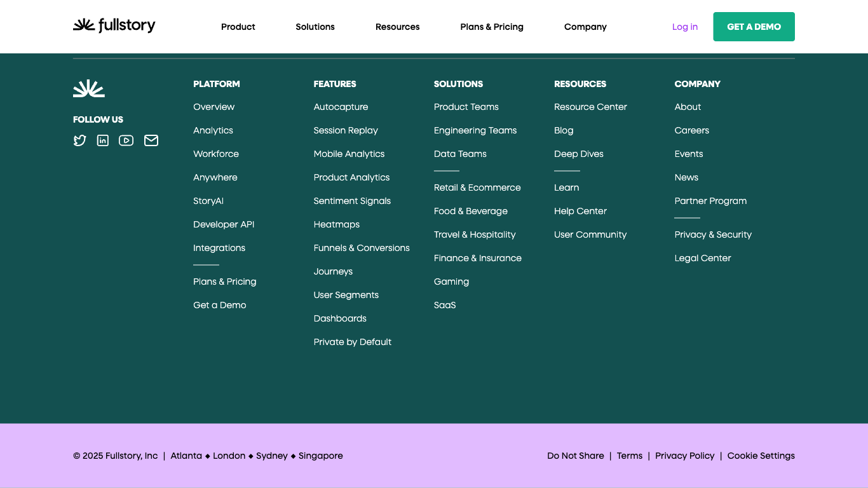Open Mobile Analytics link
This screenshot has height=488, width=868.
click(349, 154)
